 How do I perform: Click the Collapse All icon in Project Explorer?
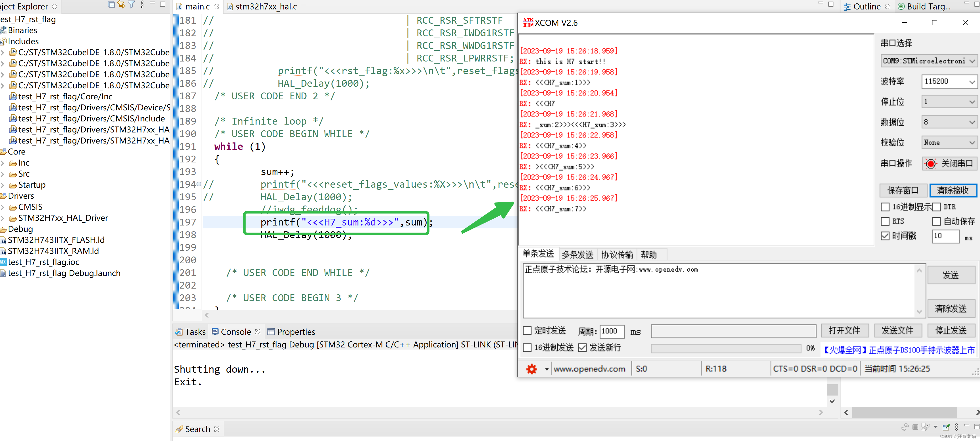point(111,4)
